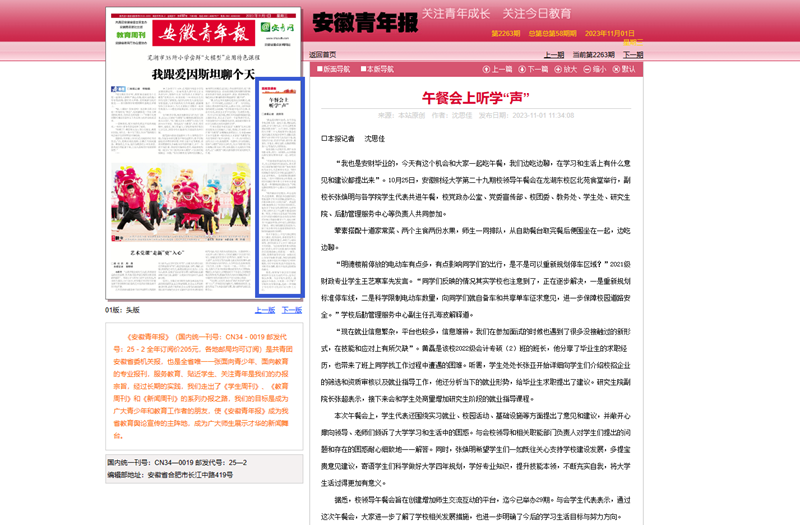Go to previous issue 上一期
The image size is (800, 525).
553,55
